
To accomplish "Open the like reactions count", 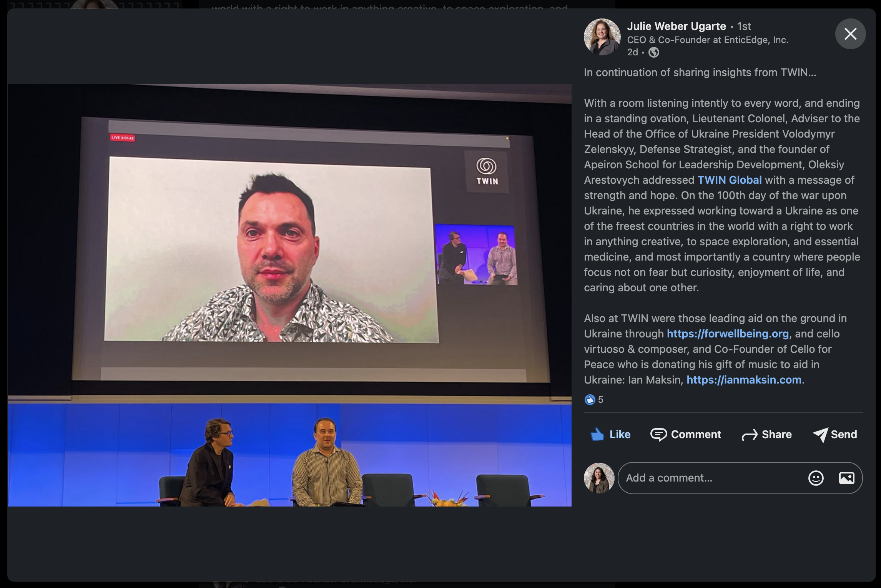I will tap(594, 400).
